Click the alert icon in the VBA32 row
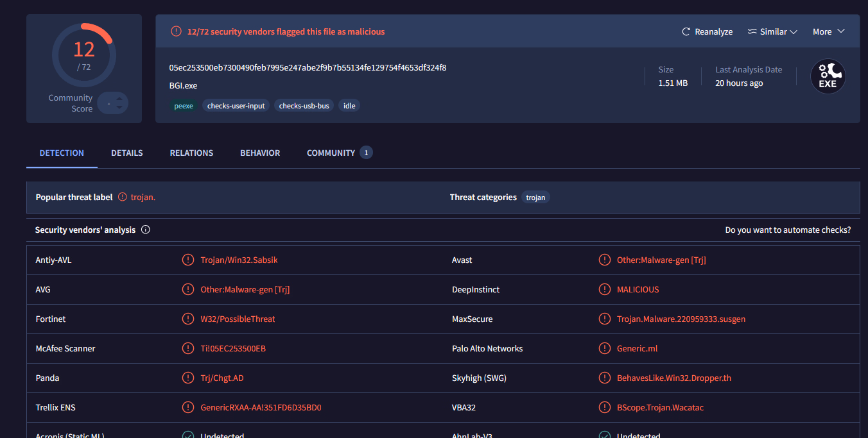Screen dimensions: 868x438 605,407
